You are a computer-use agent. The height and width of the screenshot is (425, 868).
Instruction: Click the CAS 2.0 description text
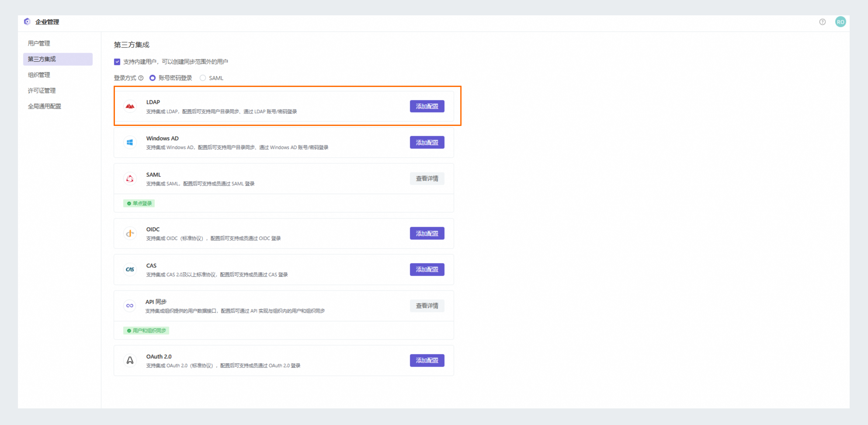coord(217,275)
